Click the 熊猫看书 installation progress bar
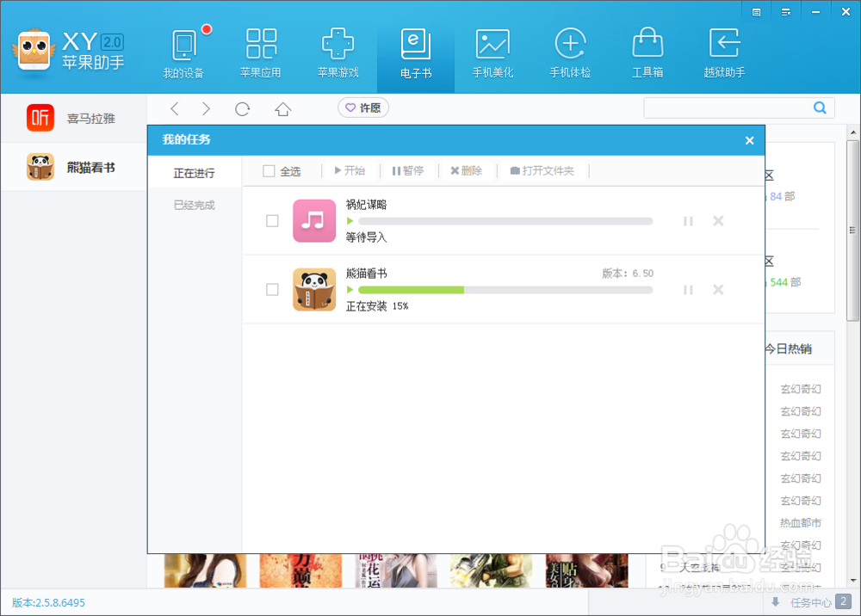861x616 pixels. 505,290
